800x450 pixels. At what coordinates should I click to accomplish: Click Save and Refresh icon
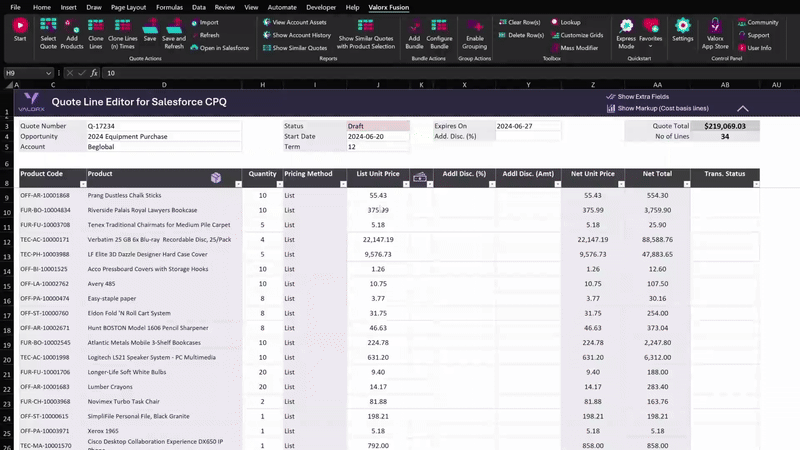173,33
